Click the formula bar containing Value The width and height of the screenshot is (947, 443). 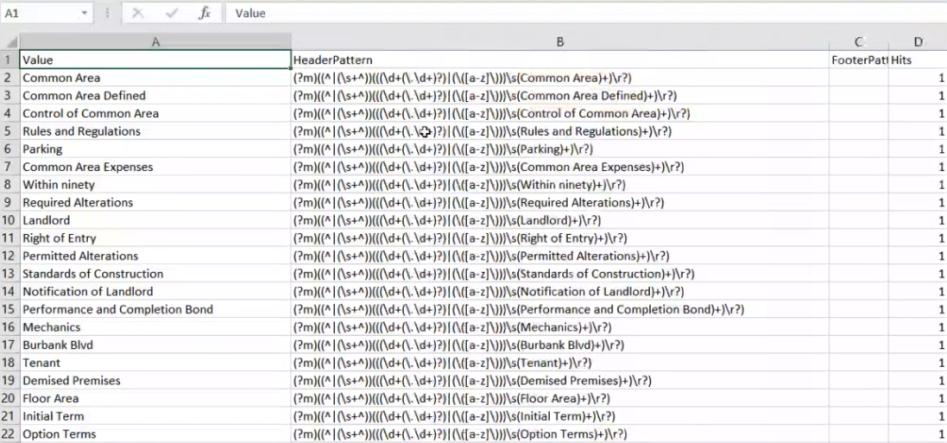[x=580, y=15]
